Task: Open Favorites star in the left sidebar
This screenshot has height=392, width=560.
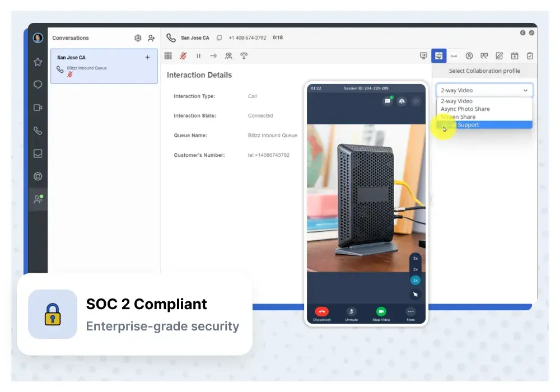Action: pos(38,62)
